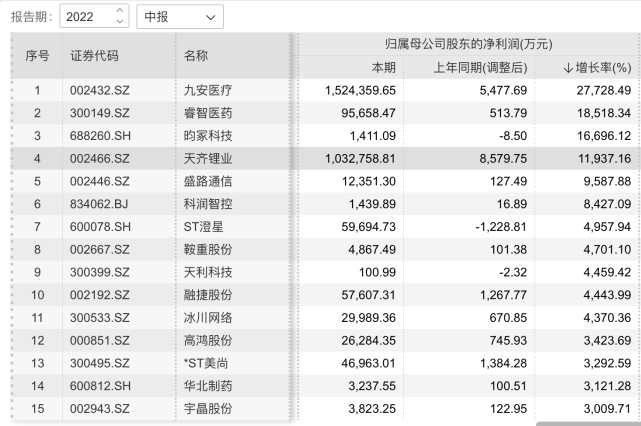641x426 pixels.
Task: Click the 序号 column header
Action: pos(36,56)
